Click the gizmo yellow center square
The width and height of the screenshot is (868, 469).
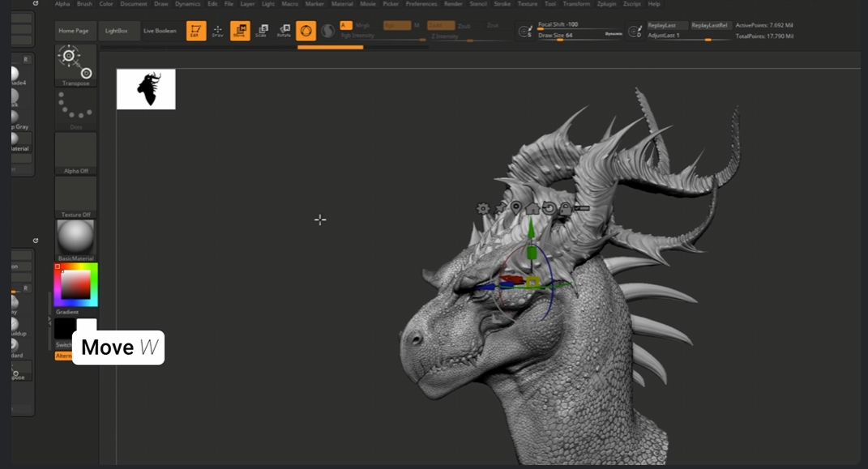pyautogui.click(x=532, y=282)
